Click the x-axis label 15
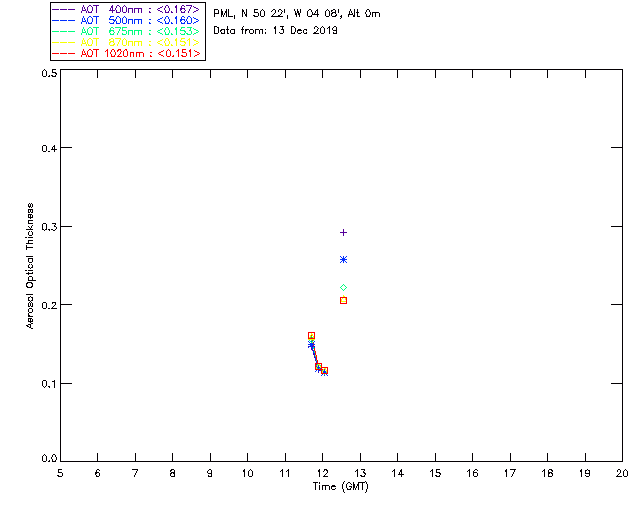 (x=435, y=473)
